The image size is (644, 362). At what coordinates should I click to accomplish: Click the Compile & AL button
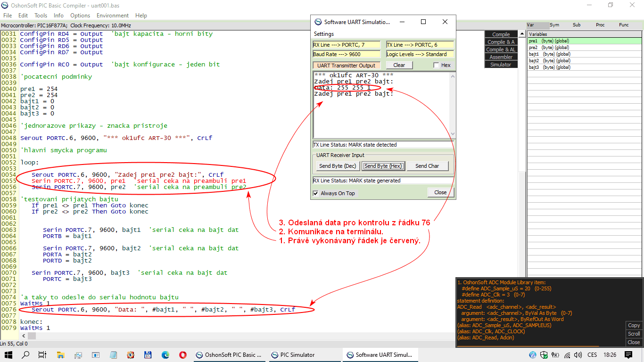(x=501, y=49)
